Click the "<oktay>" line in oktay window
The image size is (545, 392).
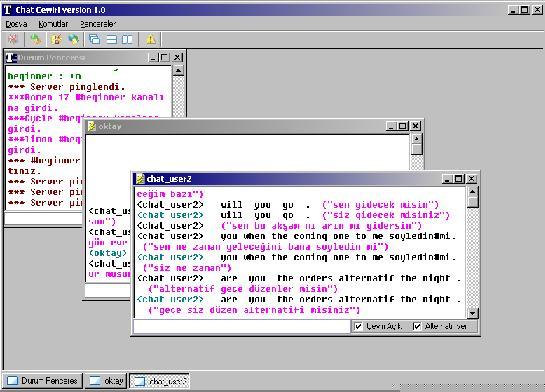tap(108, 253)
